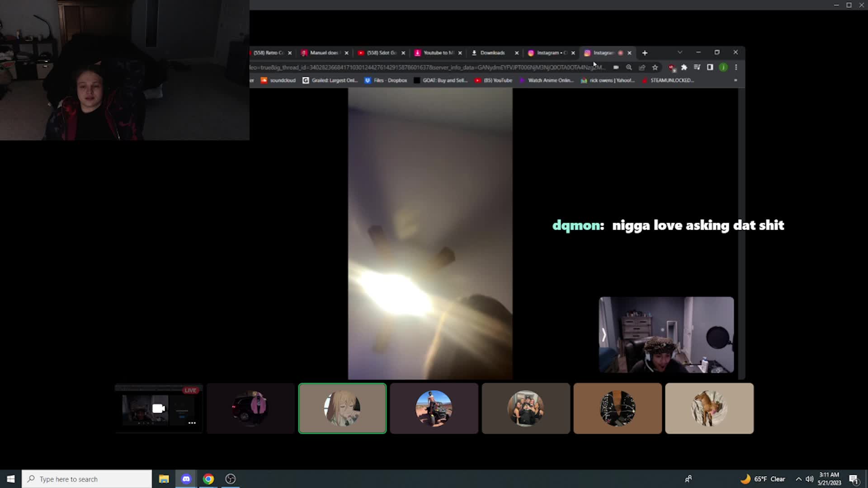Open a new Chrome tab
Viewport: 868px width, 488px height.
(645, 53)
